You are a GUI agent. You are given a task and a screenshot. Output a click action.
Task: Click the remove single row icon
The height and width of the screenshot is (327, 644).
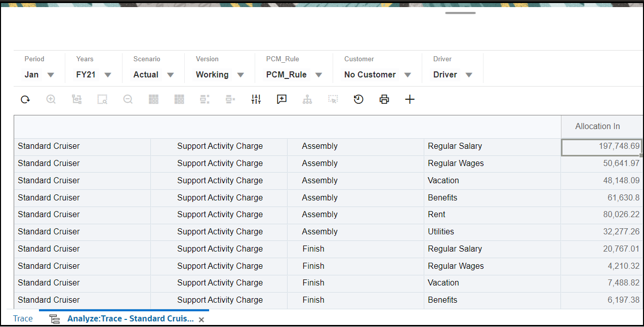[x=230, y=100]
